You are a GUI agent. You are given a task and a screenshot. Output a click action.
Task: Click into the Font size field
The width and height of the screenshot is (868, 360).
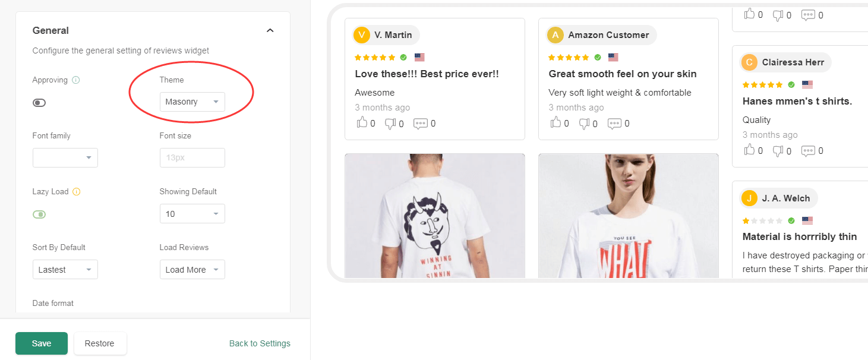click(x=192, y=158)
